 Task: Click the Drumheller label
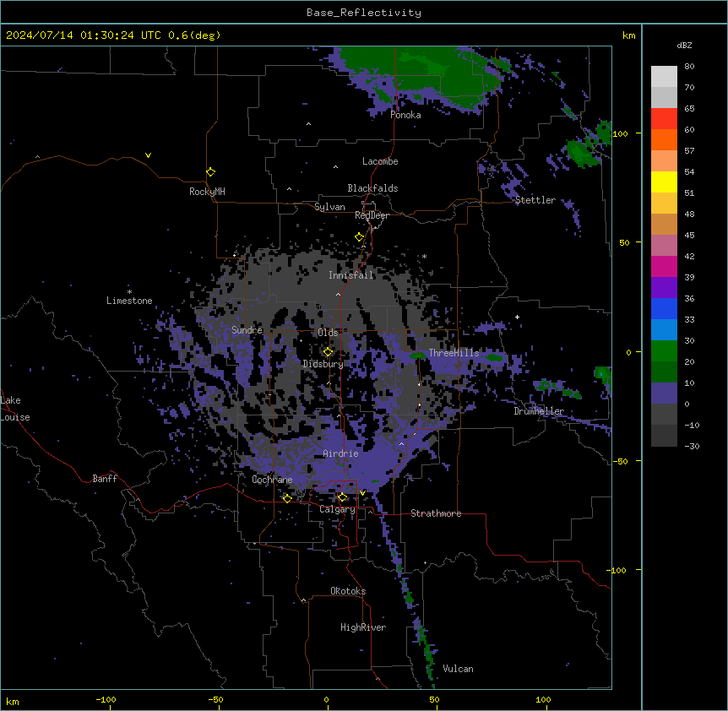click(539, 411)
